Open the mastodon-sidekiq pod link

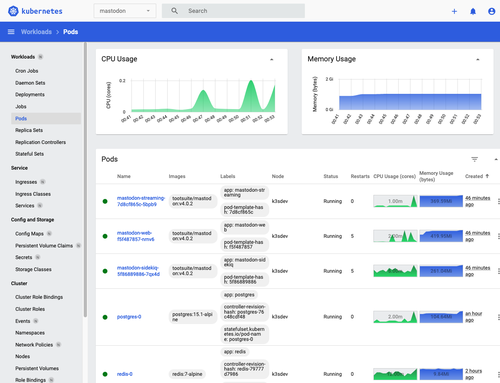tap(138, 271)
